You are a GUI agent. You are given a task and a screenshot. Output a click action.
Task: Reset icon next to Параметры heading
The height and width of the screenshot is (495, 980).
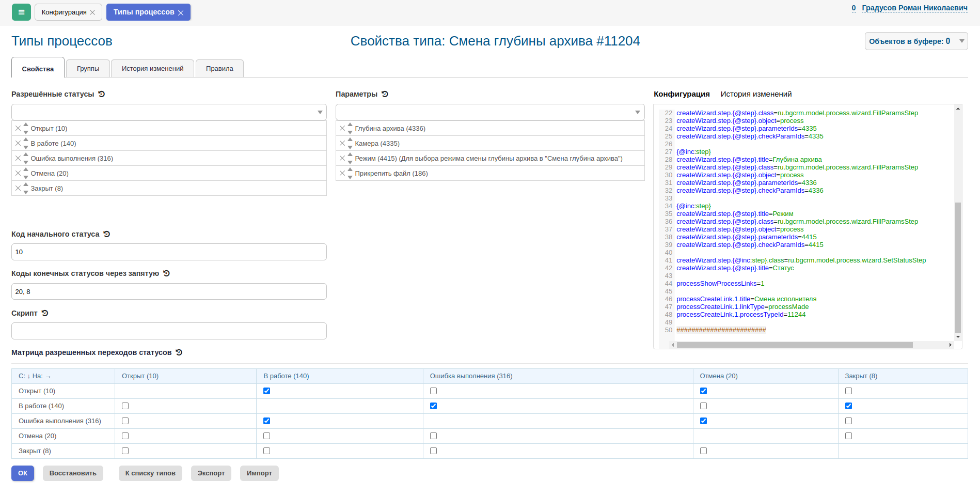pyautogui.click(x=385, y=94)
